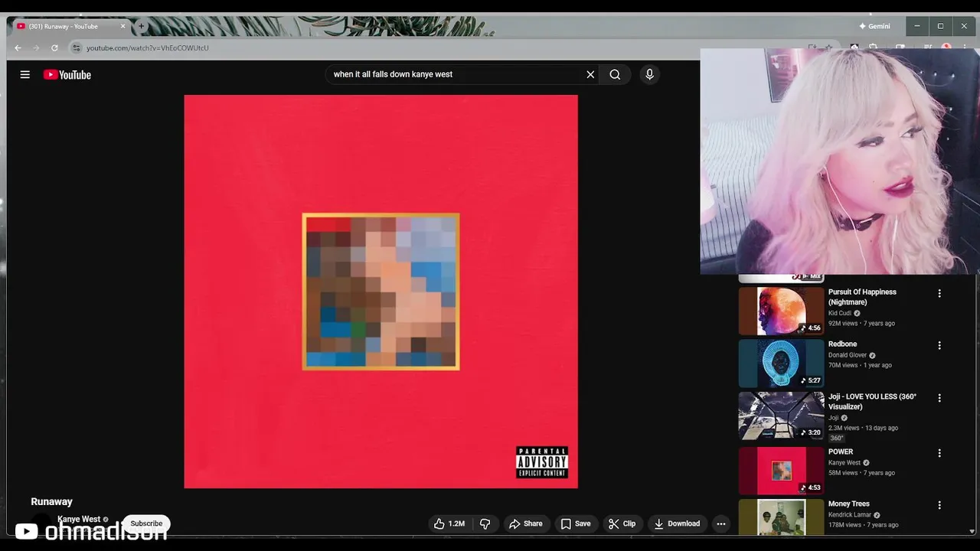This screenshot has height=551, width=980.
Task: Clear the search box with the X
Action: coord(590,74)
